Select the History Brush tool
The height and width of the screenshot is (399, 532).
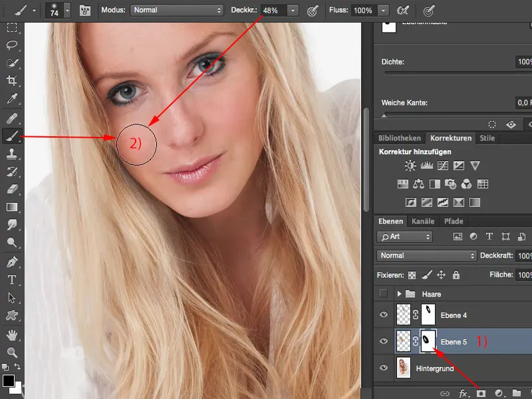pyautogui.click(x=12, y=172)
